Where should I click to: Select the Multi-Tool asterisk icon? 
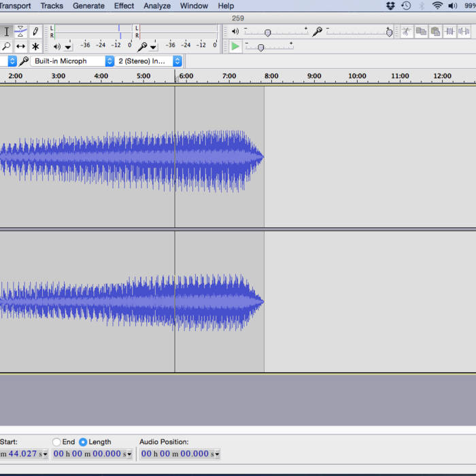tap(35, 46)
